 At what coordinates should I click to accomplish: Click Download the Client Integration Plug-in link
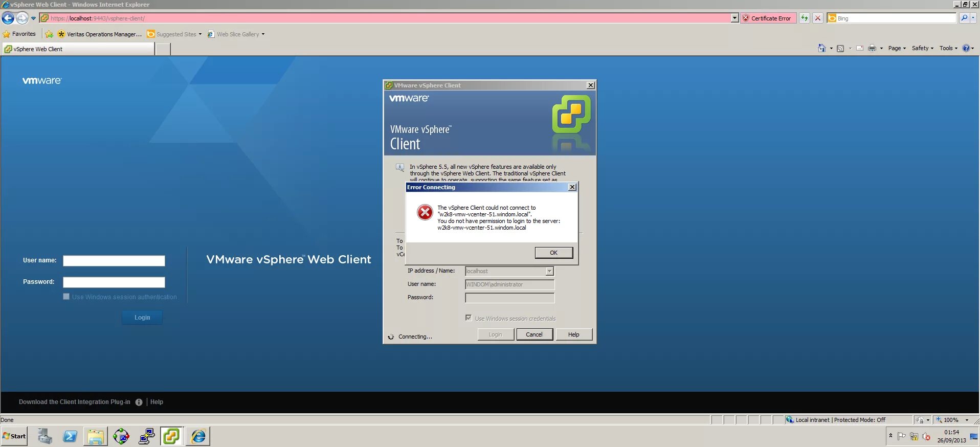(74, 402)
